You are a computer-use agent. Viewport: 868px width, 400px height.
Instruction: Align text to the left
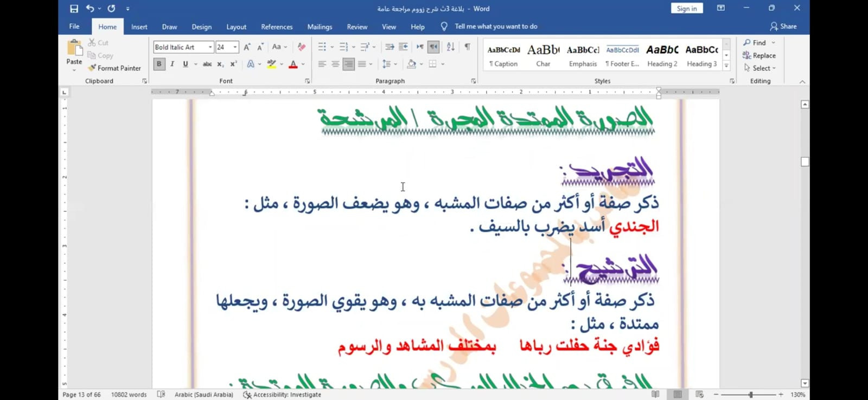pyautogui.click(x=322, y=64)
